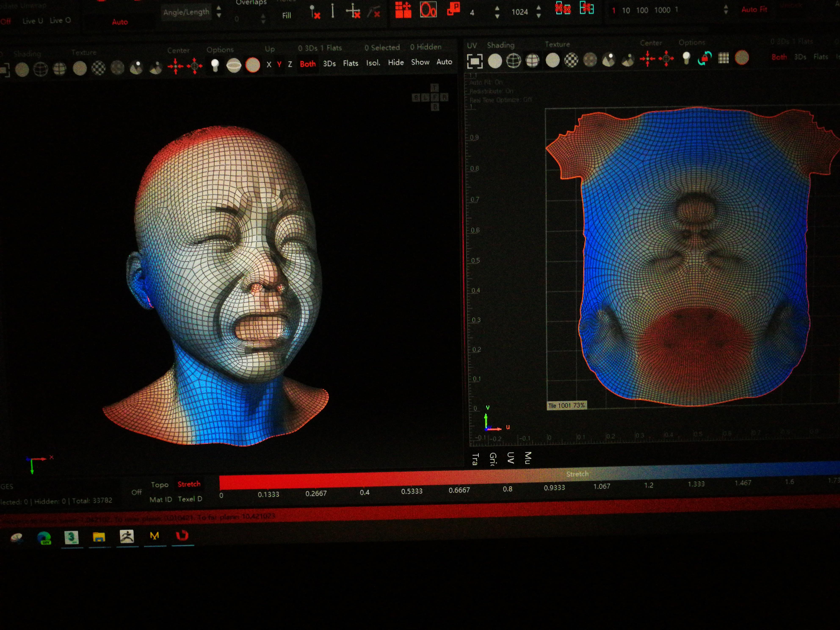This screenshot has width=840, height=630.
Task: Click the margin value 4 stepper arrows
Action: (x=497, y=12)
